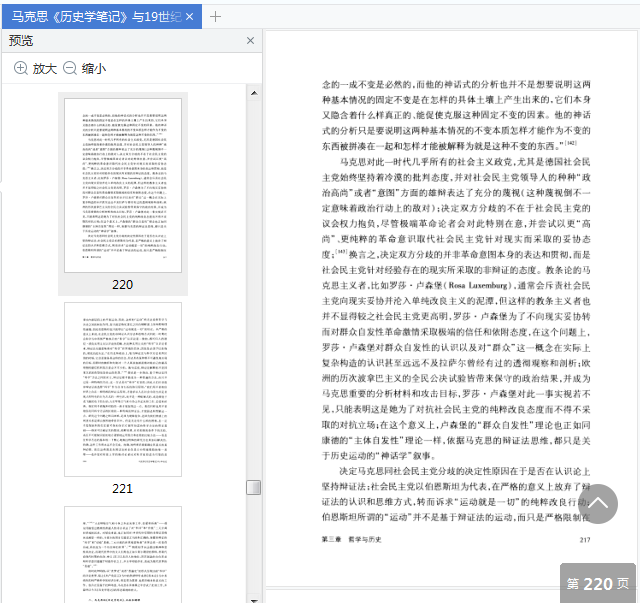Click the footer chapter heading 第三章
The width and height of the screenshot is (640, 603).
[x=331, y=539]
